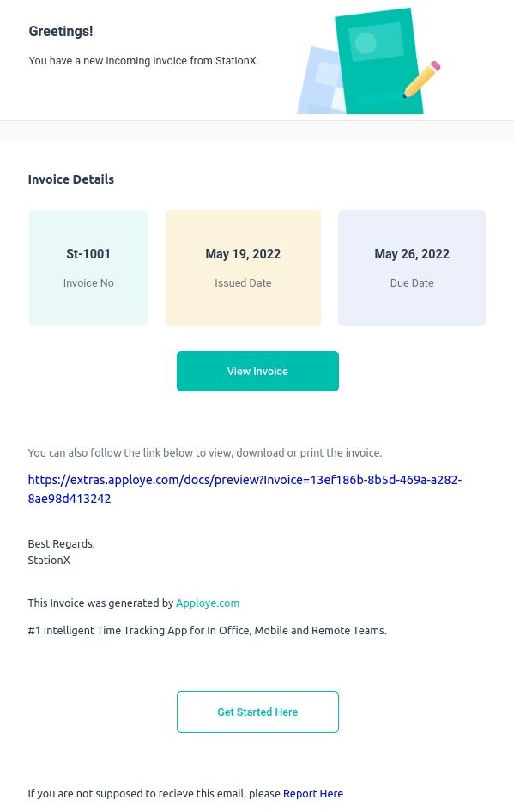
Task: Click the Invoice No label
Action: coord(88,282)
